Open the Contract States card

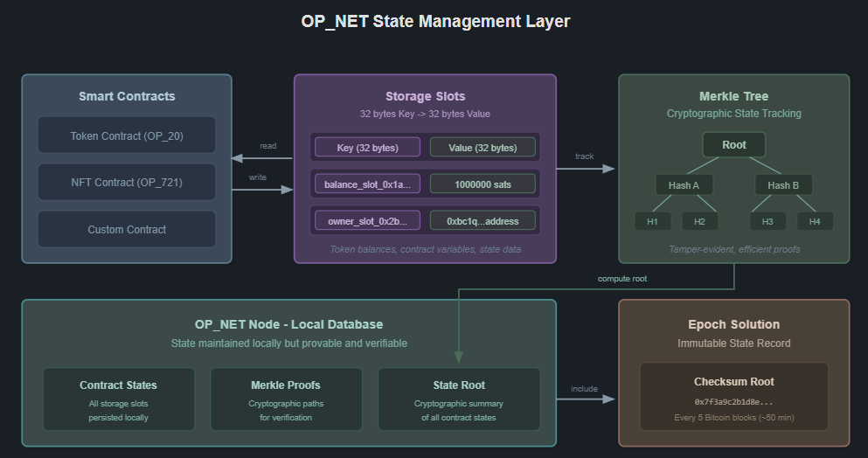[119, 399]
